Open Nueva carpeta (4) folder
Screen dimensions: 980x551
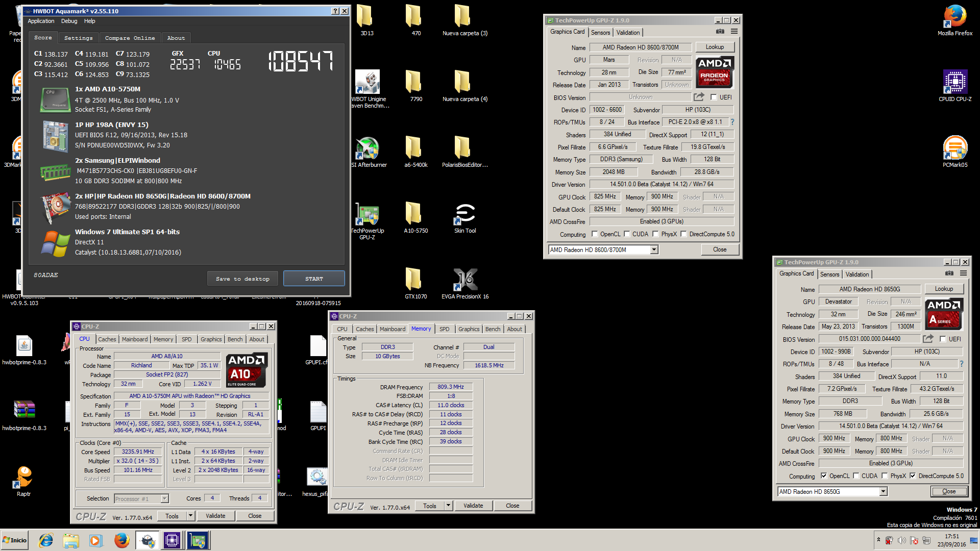464,85
